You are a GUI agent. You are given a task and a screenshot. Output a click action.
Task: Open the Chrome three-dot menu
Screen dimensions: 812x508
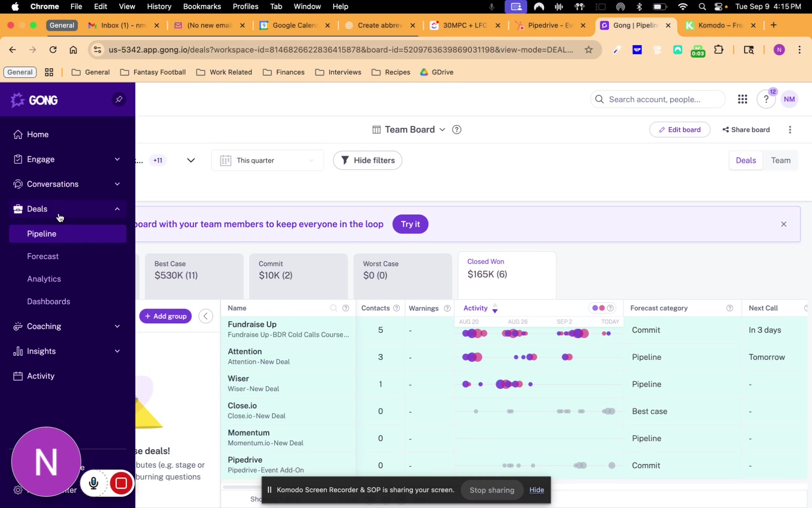coord(799,49)
